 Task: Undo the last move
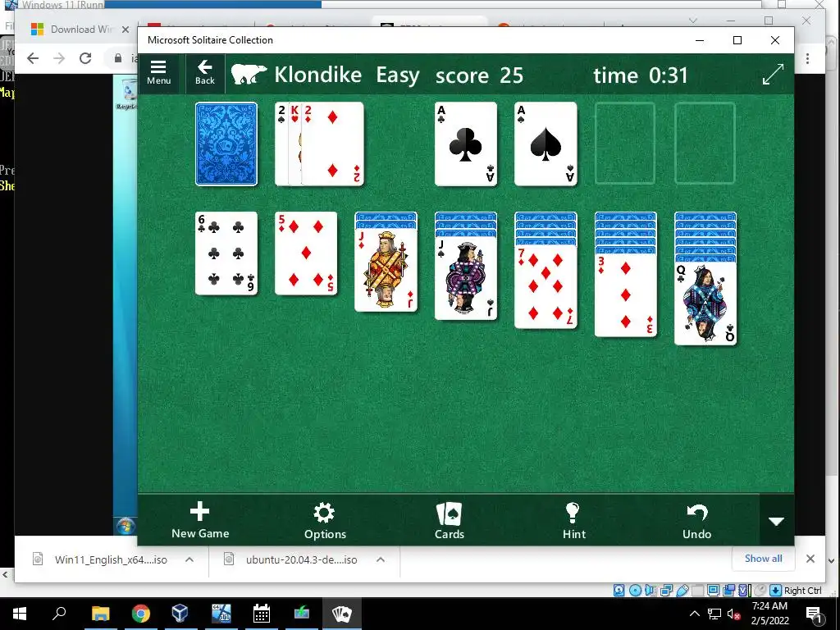696,520
